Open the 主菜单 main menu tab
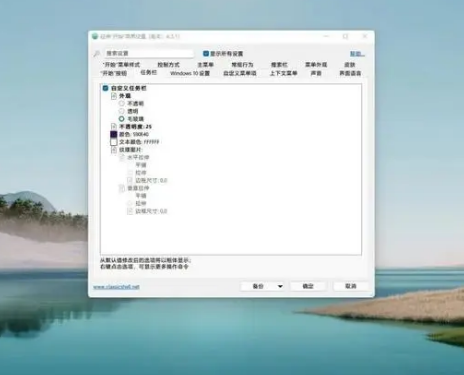This screenshot has width=464, height=375. 205,65
